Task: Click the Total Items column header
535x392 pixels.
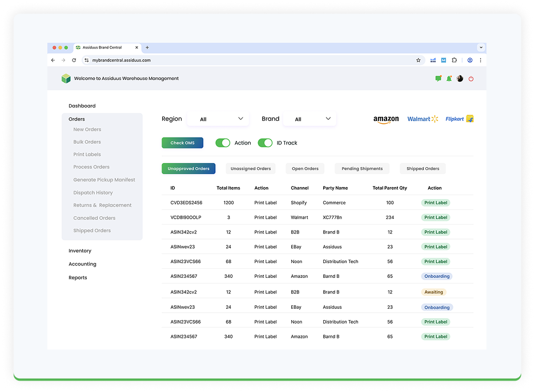Action: click(x=228, y=188)
